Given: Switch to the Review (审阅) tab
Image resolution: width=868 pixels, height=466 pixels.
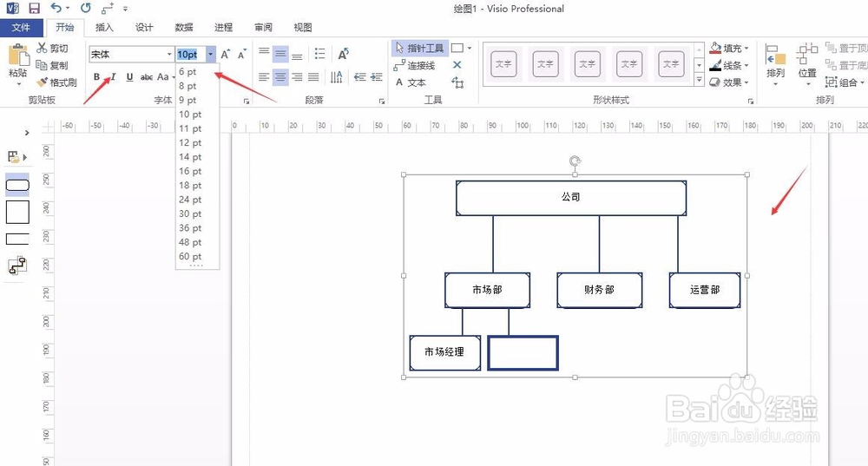Looking at the screenshot, I should pyautogui.click(x=264, y=27).
